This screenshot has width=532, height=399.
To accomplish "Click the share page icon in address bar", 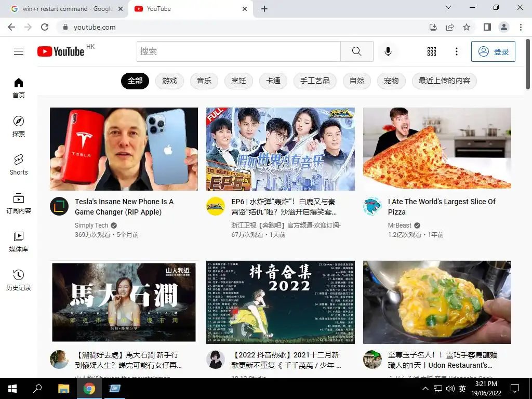I will pos(450,27).
